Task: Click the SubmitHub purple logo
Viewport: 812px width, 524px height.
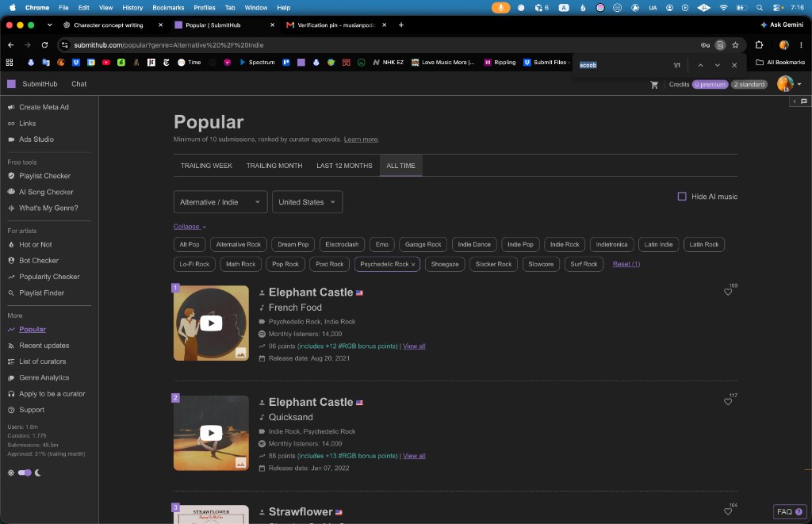Action: (x=11, y=84)
